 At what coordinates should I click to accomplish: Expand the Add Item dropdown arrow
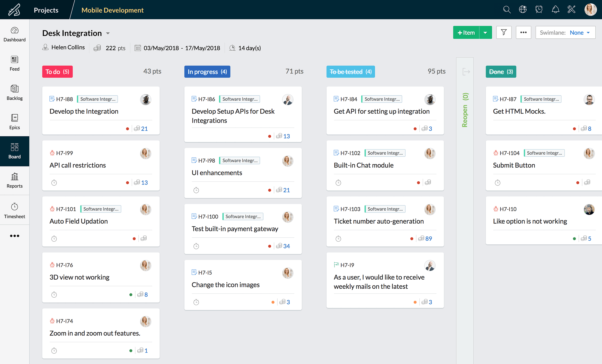coord(485,33)
